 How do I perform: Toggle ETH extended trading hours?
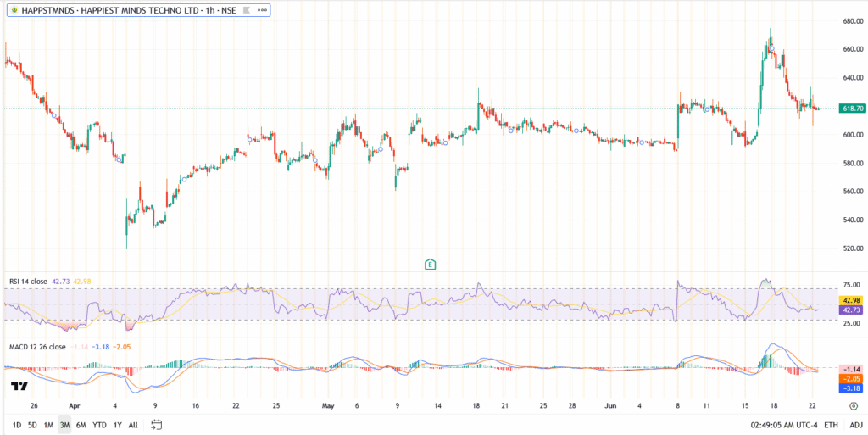click(831, 424)
